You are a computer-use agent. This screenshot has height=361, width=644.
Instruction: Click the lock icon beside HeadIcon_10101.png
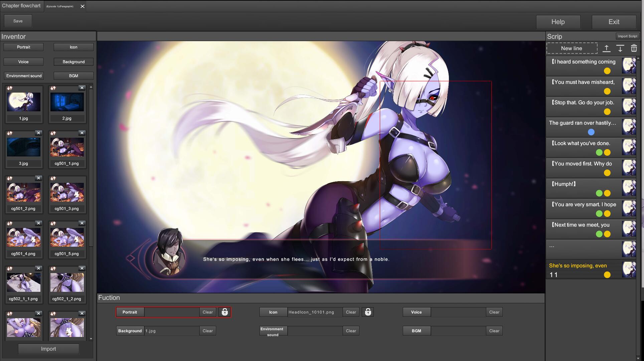tap(368, 312)
